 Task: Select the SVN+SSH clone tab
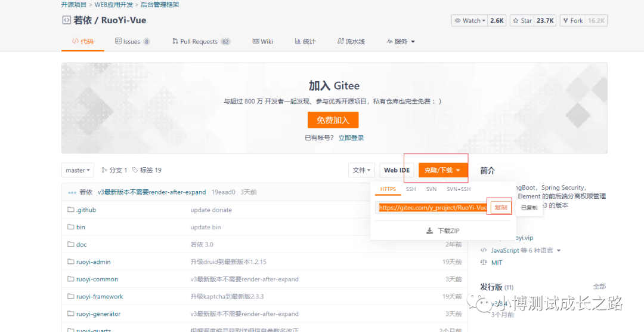tap(459, 189)
